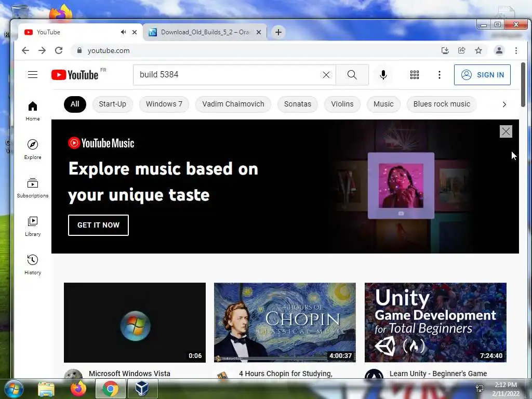Show more filter chips with arrow
Viewport: 532px width, 399px height.
coord(504,104)
